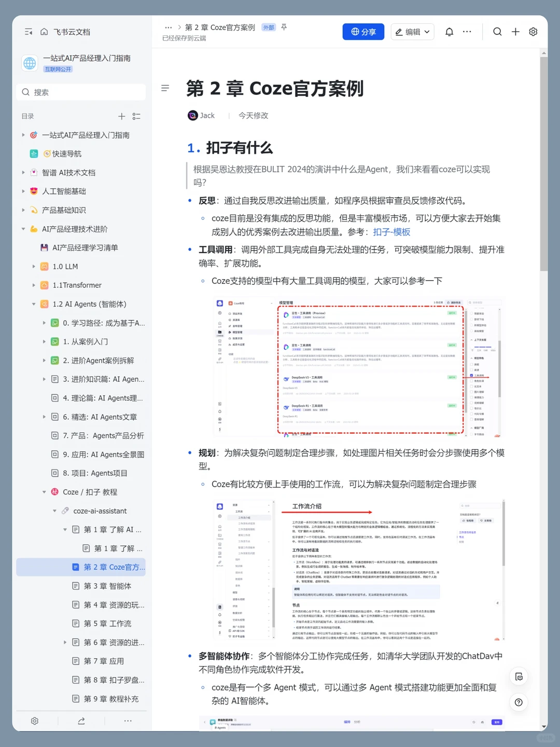Expand the 产品基础知识 node
The image size is (560, 747).
click(x=23, y=210)
